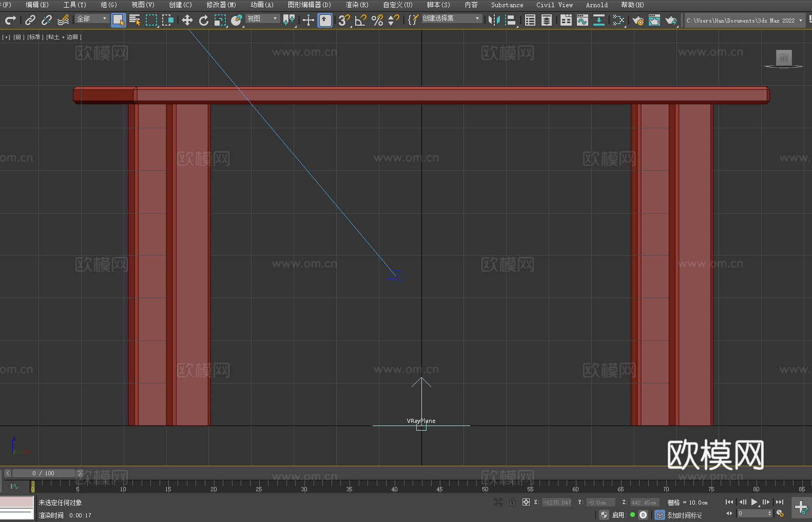Open the Select by Name list
The image size is (812, 522).
(135, 20)
